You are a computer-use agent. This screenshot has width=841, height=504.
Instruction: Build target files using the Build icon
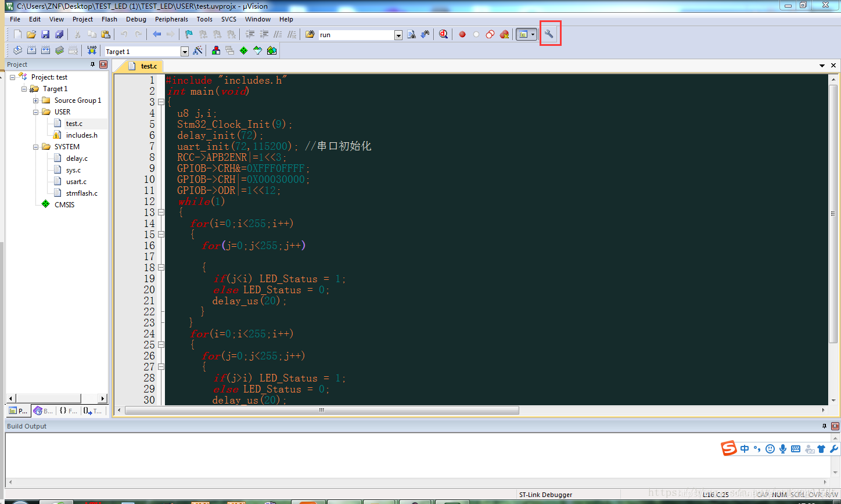pos(31,51)
